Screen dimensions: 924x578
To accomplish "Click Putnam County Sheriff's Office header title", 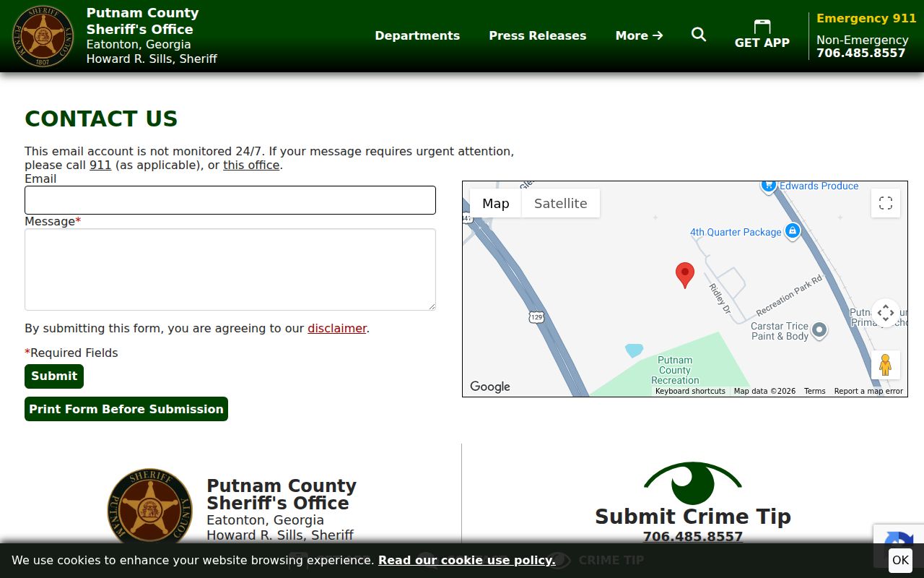I will (x=142, y=21).
